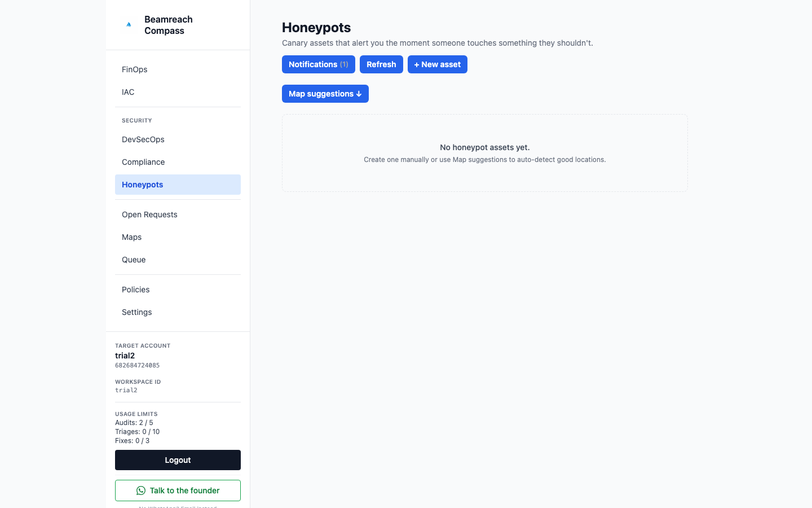812x508 pixels.
Task: Click the SECURITY section label
Action: [x=137, y=120]
